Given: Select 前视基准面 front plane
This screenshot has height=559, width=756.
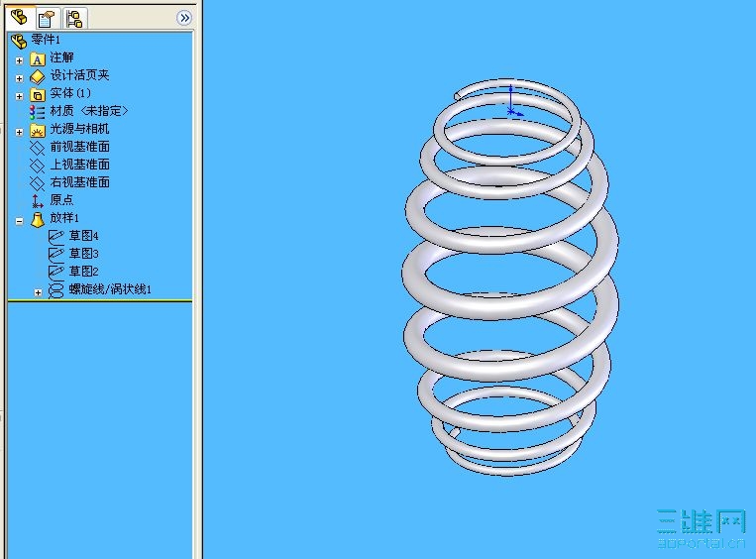Looking at the screenshot, I should click(80, 147).
